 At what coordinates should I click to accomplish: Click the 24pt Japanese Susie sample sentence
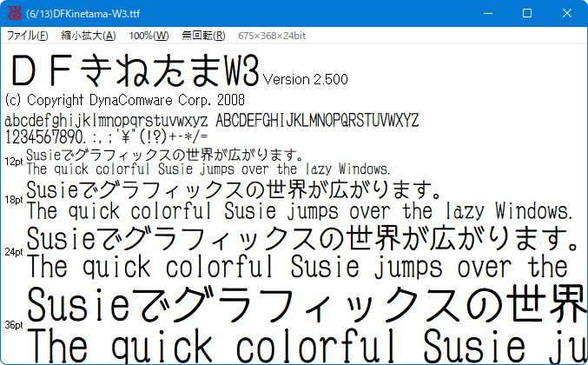[303, 238]
